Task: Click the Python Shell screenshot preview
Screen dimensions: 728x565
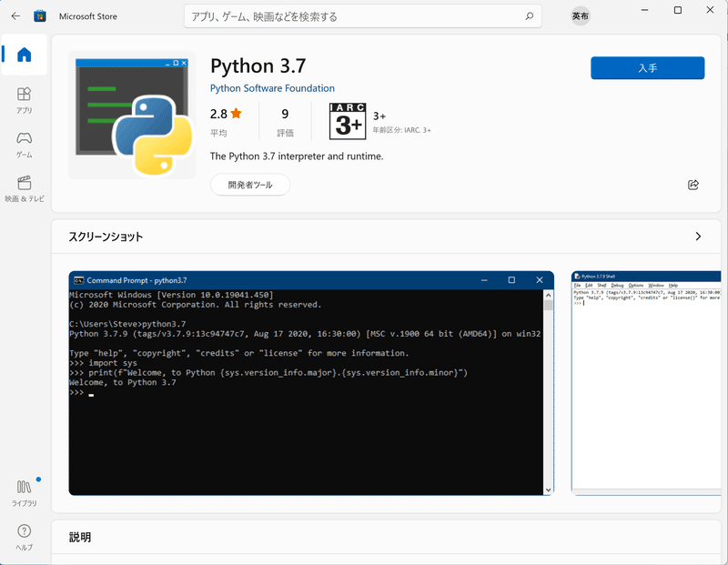Action: pyautogui.click(x=646, y=382)
